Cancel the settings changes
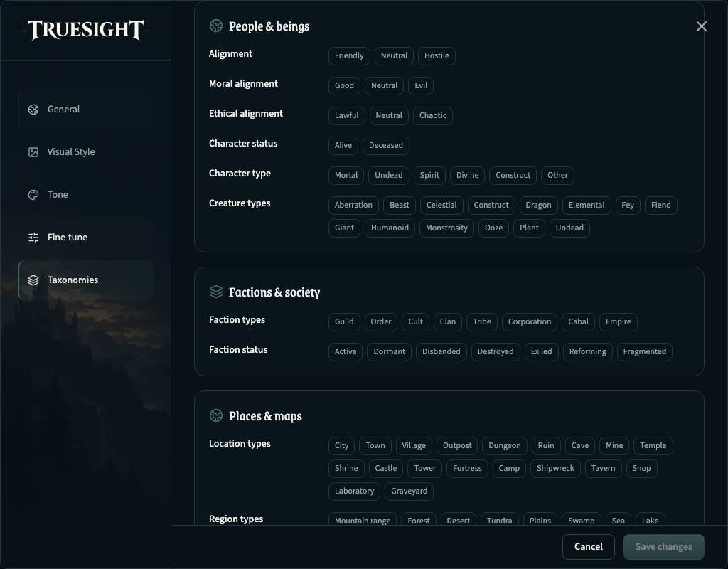This screenshot has height=569, width=728. pos(588,547)
